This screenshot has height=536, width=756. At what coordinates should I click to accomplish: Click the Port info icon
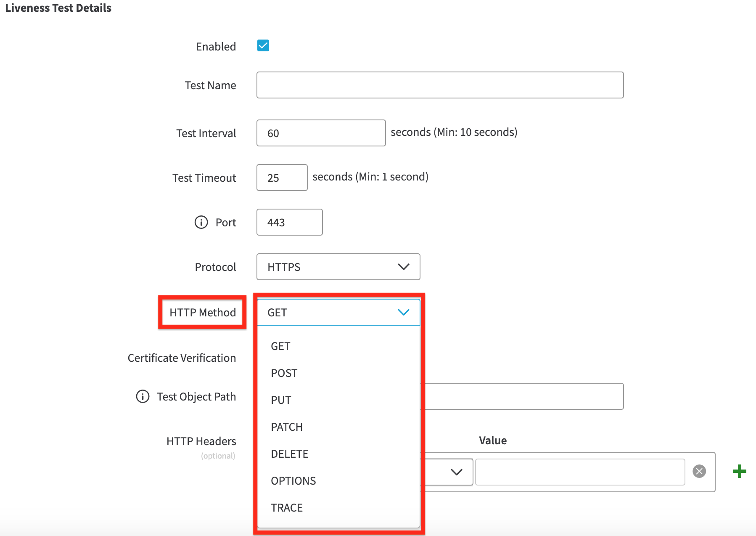(201, 222)
